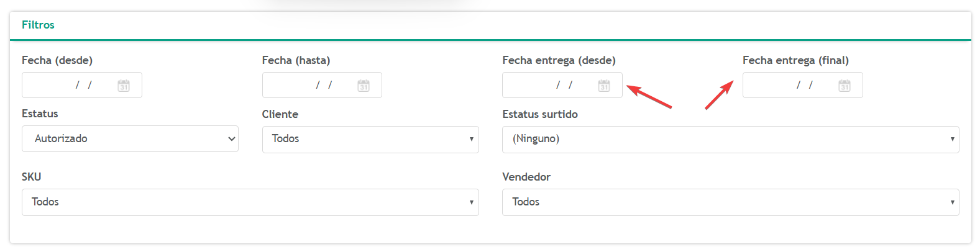Open the Estatus dropdown showing Autorizado
This screenshot has height=247, width=980.
(x=130, y=139)
